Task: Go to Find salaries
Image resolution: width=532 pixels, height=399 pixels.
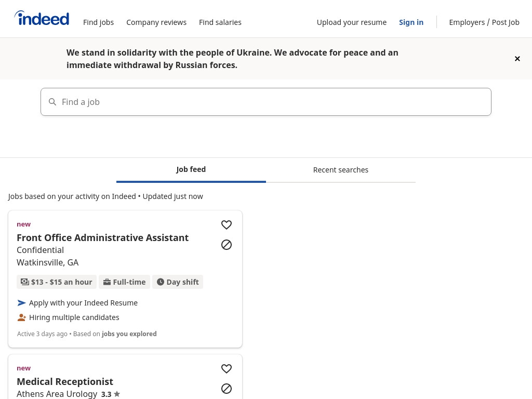Action: [x=220, y=22]
